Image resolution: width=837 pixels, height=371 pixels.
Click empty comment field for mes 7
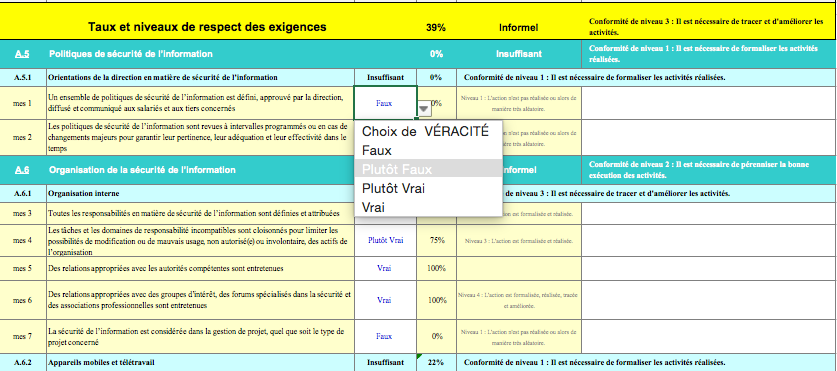(708, 336)
